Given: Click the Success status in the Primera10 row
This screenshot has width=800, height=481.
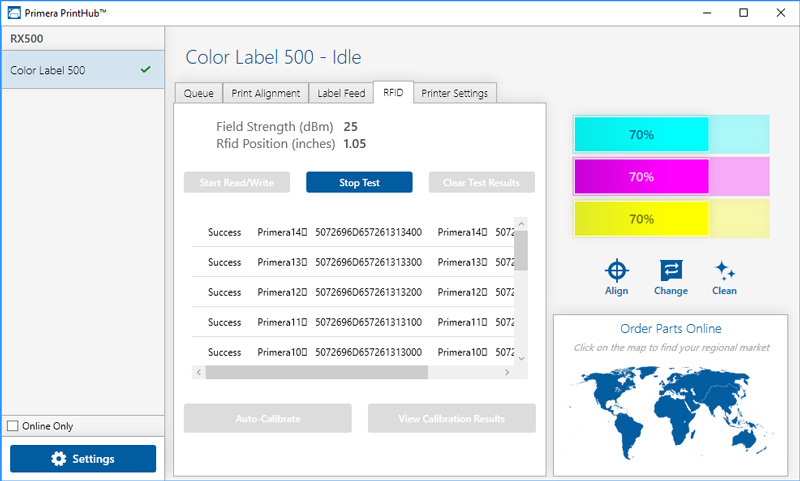Looking at the screenshot, I should point(224,352).
